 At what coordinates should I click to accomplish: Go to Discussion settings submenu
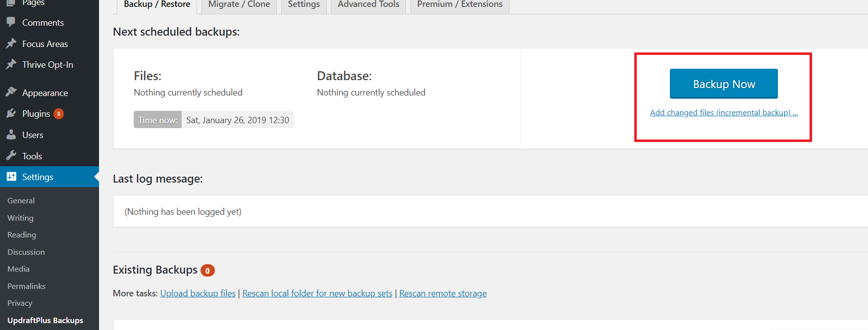[26, 252]
